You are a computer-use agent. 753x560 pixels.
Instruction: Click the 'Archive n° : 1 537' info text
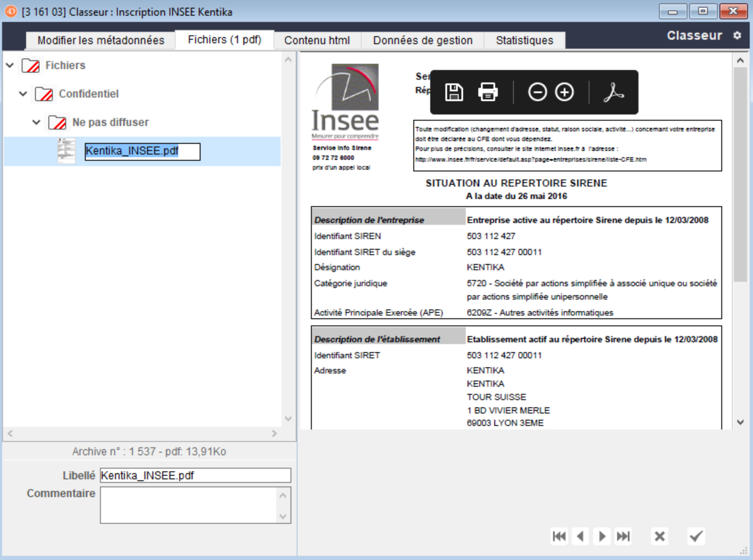tap(149, 452)
